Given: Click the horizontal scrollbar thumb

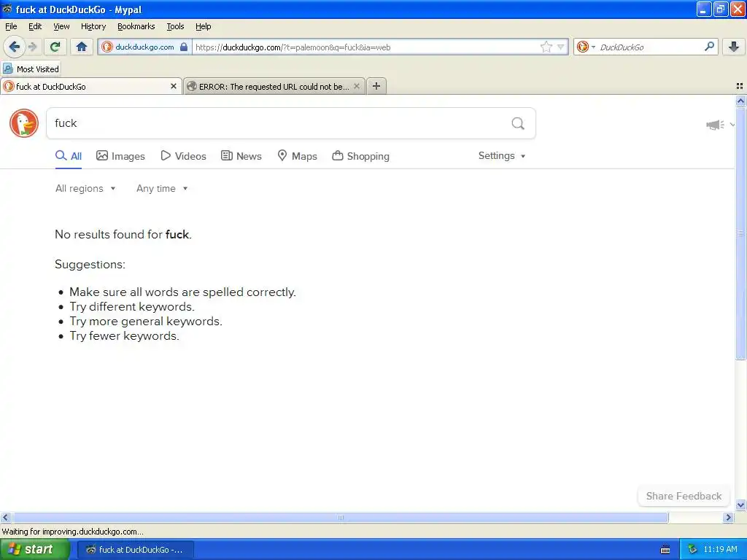Looking at the screenshot, I should 340,517.
